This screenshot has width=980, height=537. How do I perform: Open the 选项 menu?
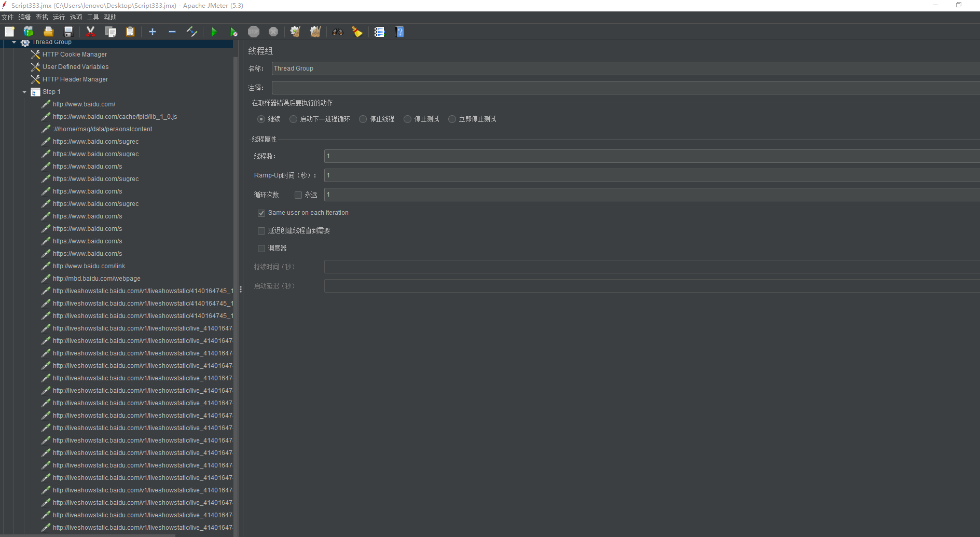[76, 18]
